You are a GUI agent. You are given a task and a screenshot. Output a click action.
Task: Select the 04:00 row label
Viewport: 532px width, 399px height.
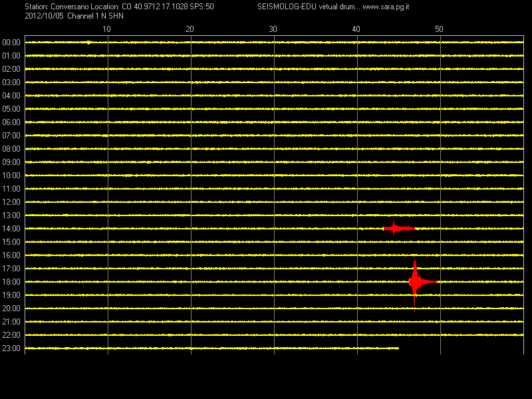(11, 96)
